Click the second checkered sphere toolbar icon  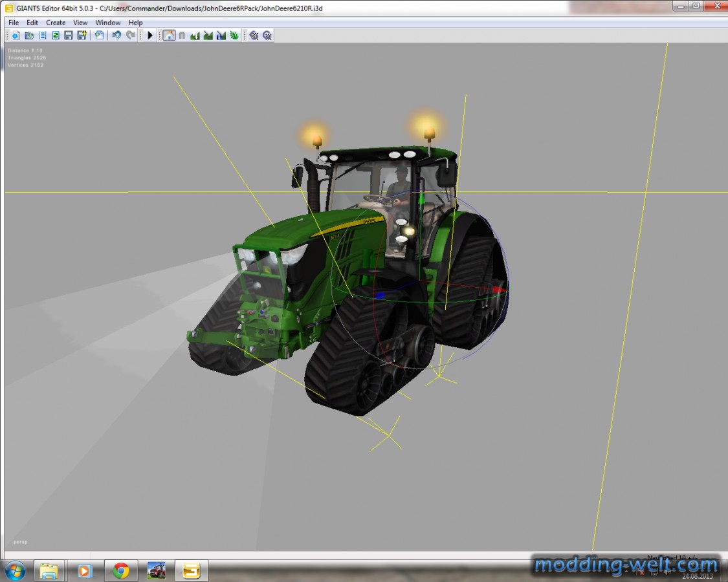267,36
